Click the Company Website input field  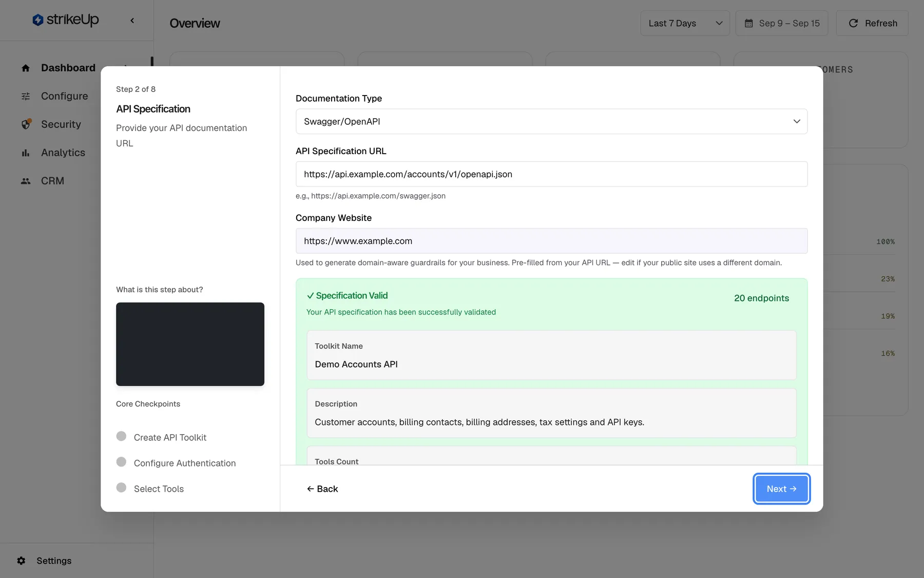[551, 241]
